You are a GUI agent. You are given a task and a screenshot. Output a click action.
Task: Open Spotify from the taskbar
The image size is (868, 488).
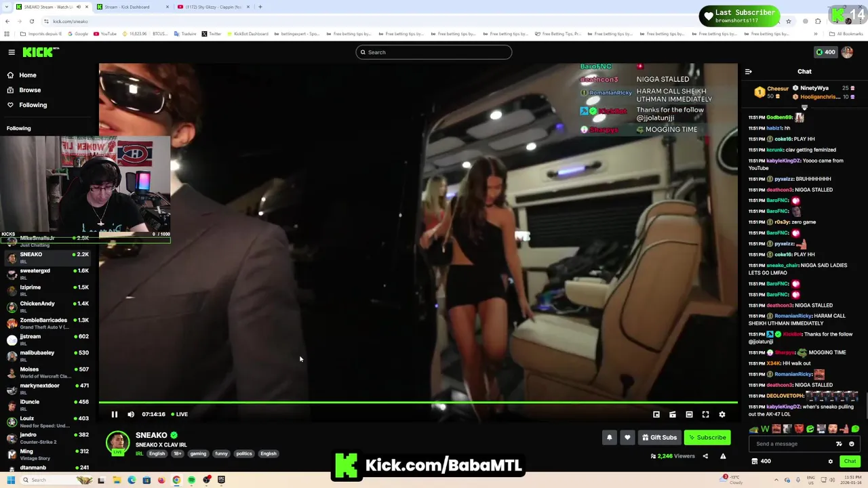pos(191,480)
